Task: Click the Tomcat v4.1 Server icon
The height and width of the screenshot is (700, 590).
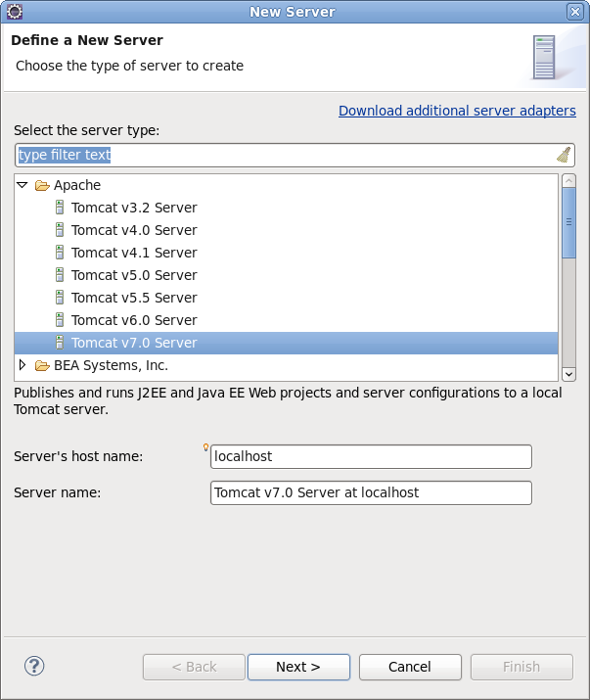Action: 60,253
